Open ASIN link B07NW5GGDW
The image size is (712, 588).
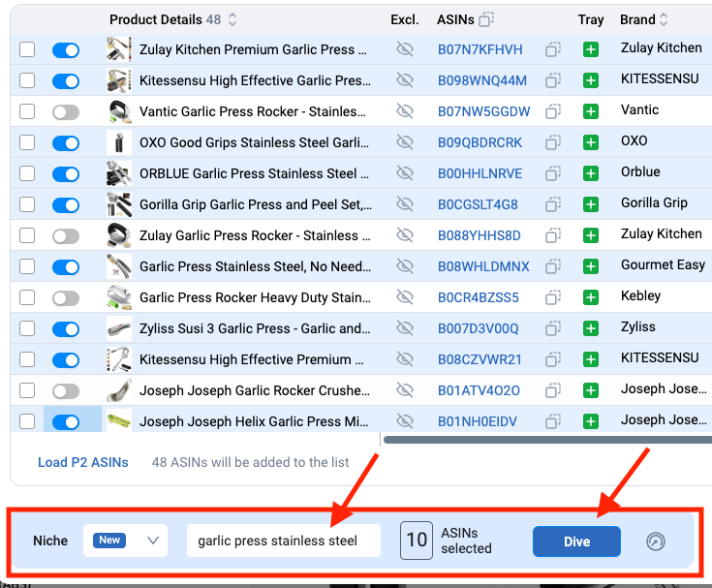pyautogui.click(x=483, y=111)
